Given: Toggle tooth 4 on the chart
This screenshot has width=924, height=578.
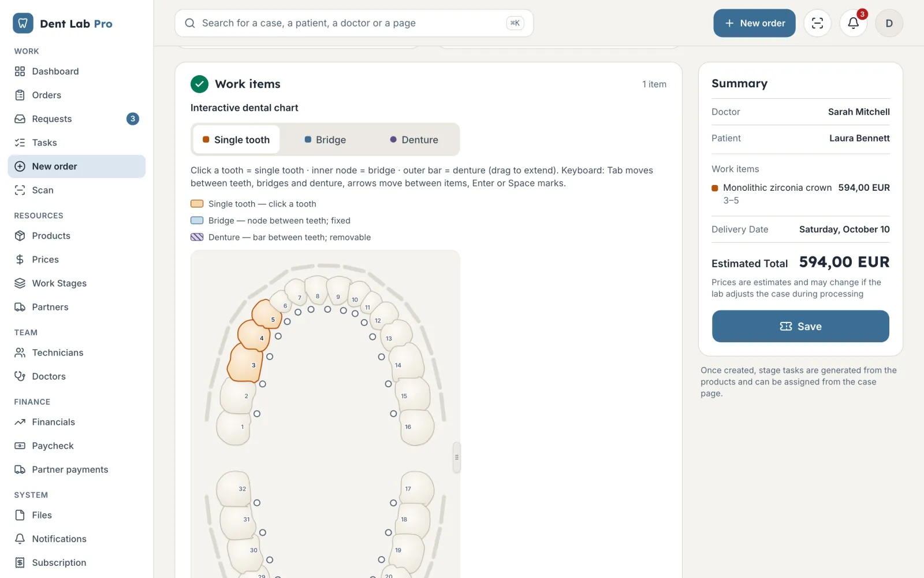Looking at the screenshot, I should pyautogui.click(x=254, y=335).
